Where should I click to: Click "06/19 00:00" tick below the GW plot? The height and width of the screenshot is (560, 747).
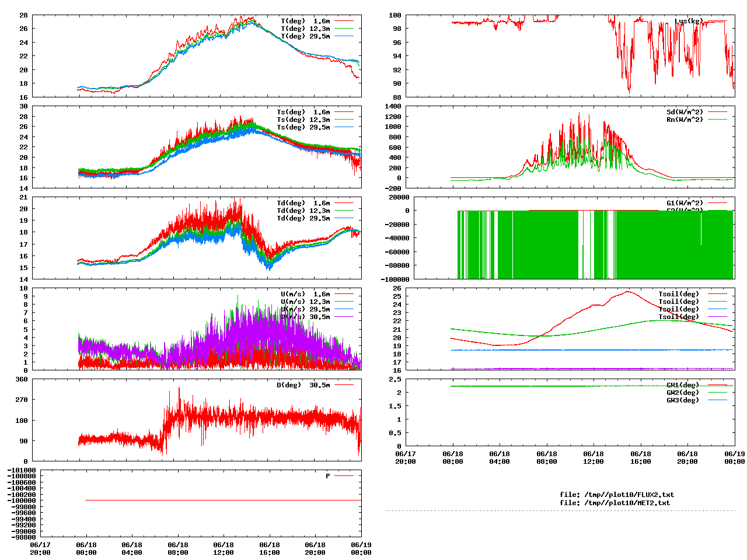click(x=734, y=457)
